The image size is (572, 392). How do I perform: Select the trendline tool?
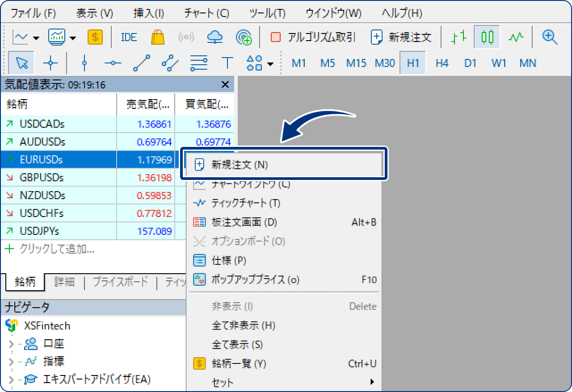tap(141, 63)
